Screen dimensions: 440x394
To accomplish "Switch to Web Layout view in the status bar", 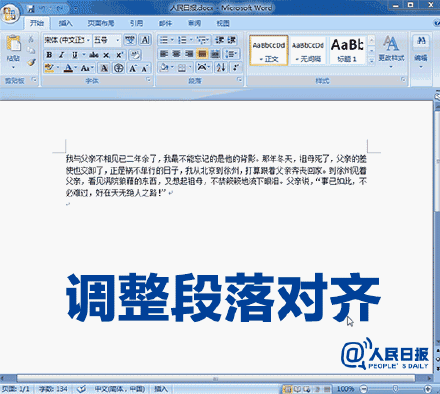I will pos(307,389).
